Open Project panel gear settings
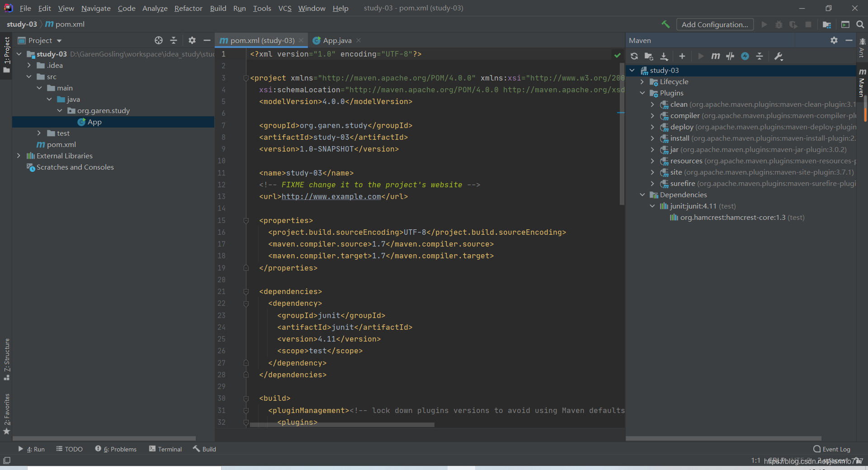Viewport: 868px width, 470px height. tap(192, 40)
